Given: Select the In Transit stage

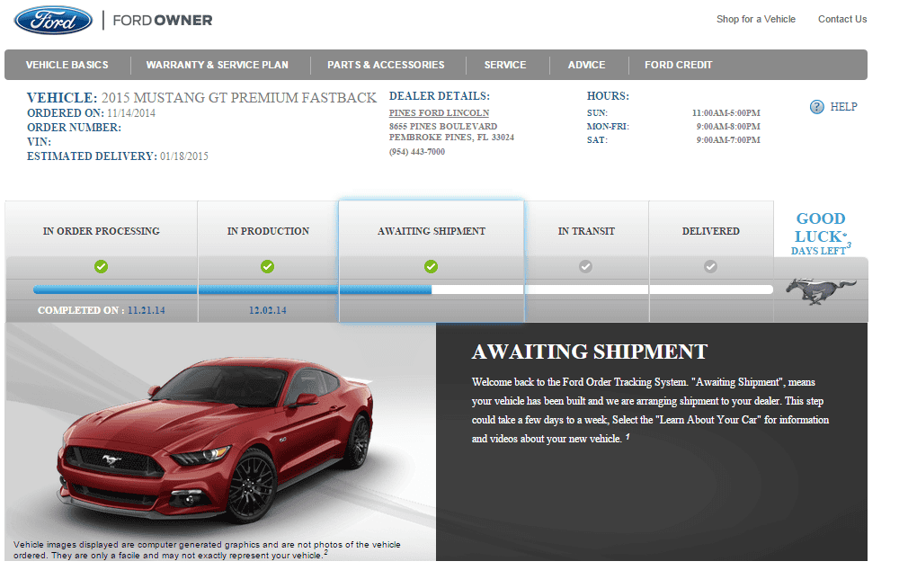Looking at the screenshot, I should tap(586, 231).
